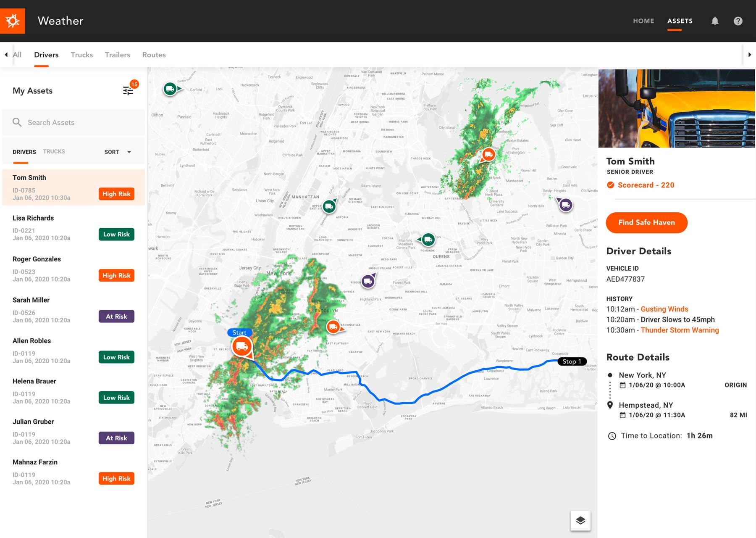Show TRUCKS list in My Assets
Viewport: 756px width, 538px height.
(x=54, y=151)
